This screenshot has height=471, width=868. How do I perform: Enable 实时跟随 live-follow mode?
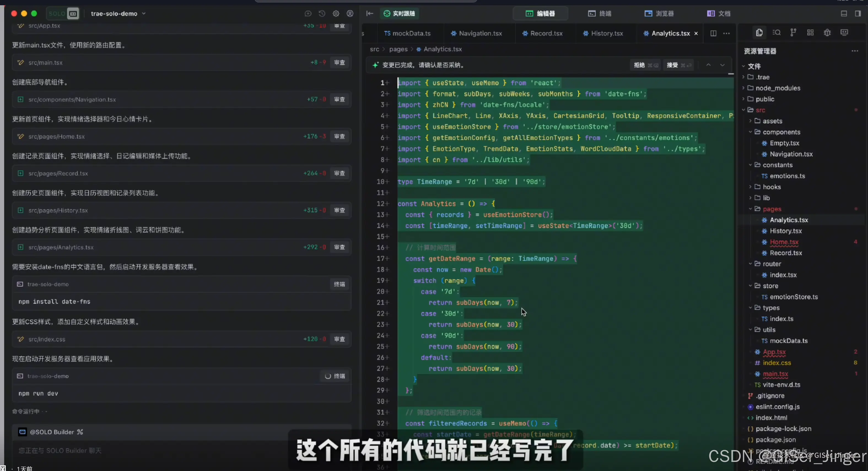pyautogui.click(x=399, y=14)
